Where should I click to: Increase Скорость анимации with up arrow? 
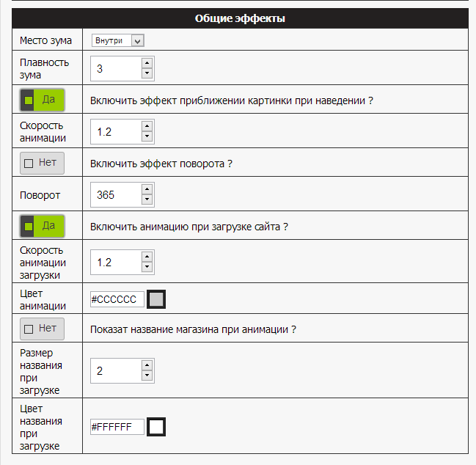(x=147, y=126)
